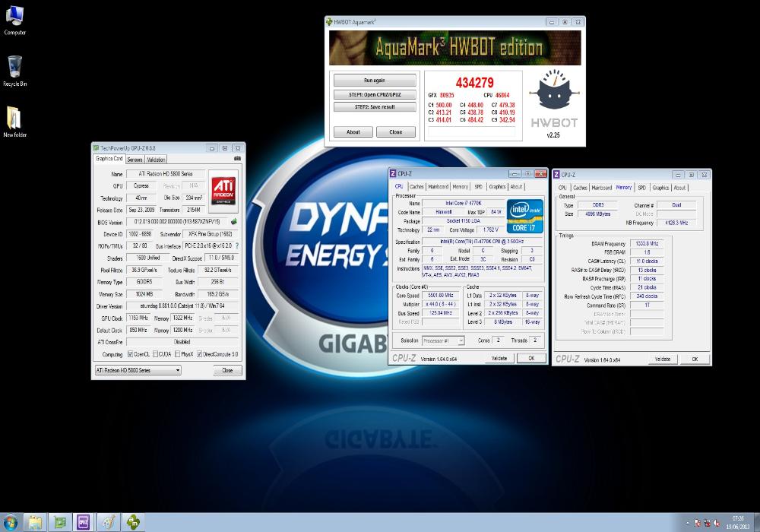Open the About tab in right CPU-Z

[679, 188]
